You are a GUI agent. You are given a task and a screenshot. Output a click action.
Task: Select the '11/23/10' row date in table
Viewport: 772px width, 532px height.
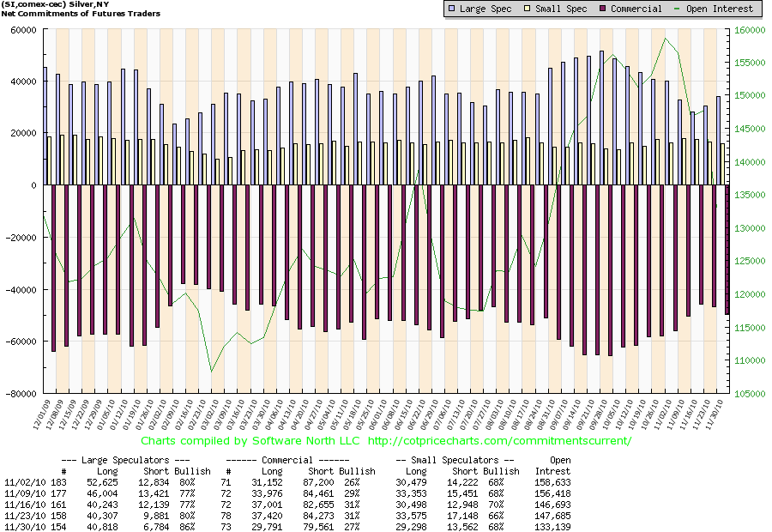pyautogui.click(x=25, y=516)
